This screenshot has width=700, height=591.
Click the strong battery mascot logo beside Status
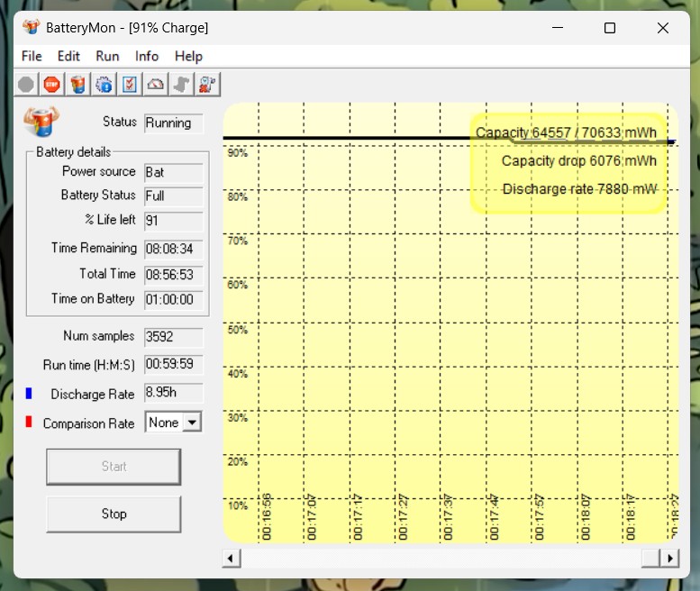pos(41,121)
